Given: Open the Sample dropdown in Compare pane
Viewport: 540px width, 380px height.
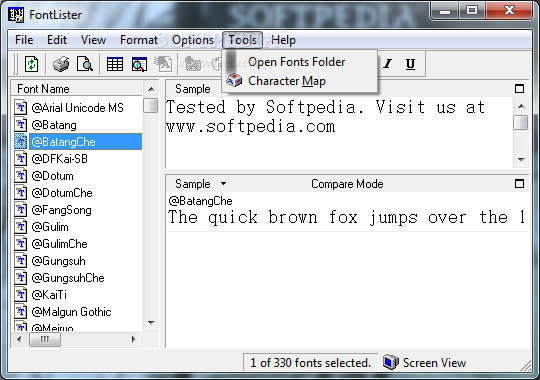Looking at the screenshot, I should [x=224, y=184].
